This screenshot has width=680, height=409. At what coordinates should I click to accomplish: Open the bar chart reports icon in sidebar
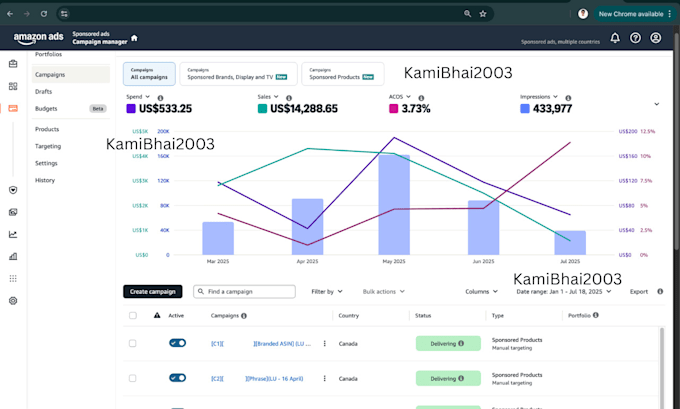click(x=13, y=256)
